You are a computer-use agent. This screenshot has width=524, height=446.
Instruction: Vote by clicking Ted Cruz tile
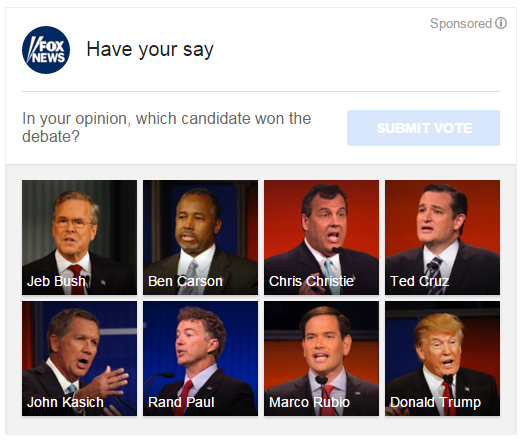(442, 238)
